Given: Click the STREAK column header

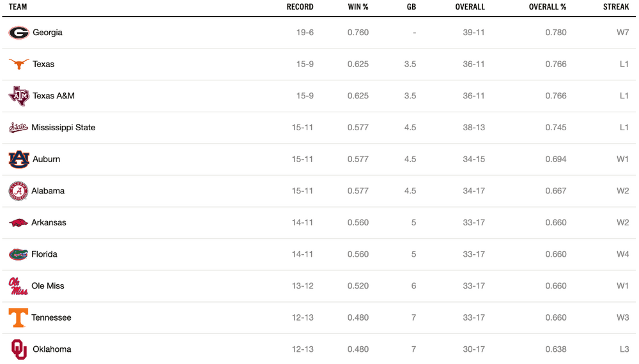Looking at the screenshot, I should tap(616, 7).
